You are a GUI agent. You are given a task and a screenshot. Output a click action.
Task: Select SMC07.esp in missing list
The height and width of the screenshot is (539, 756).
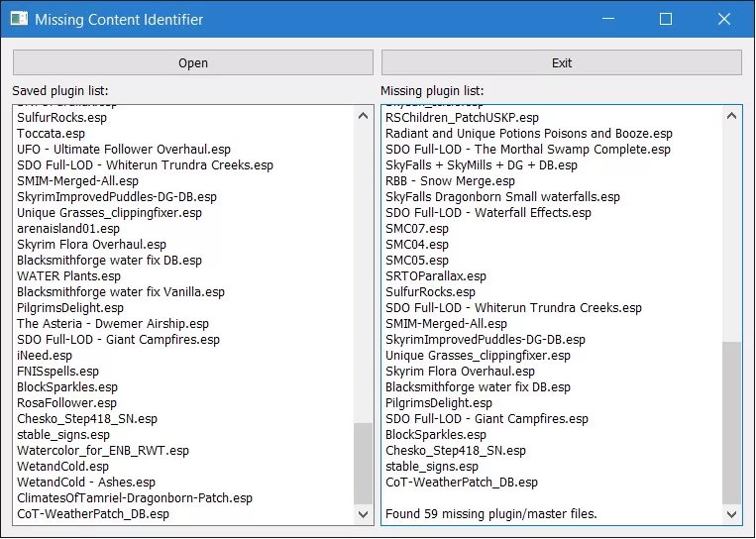pyautogui.click(x=417, y=229)
